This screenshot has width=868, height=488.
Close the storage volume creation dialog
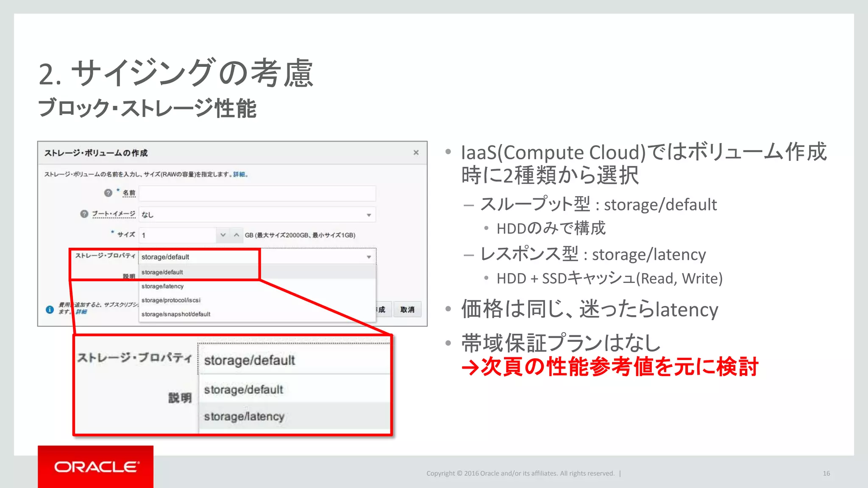coord(416,152)
